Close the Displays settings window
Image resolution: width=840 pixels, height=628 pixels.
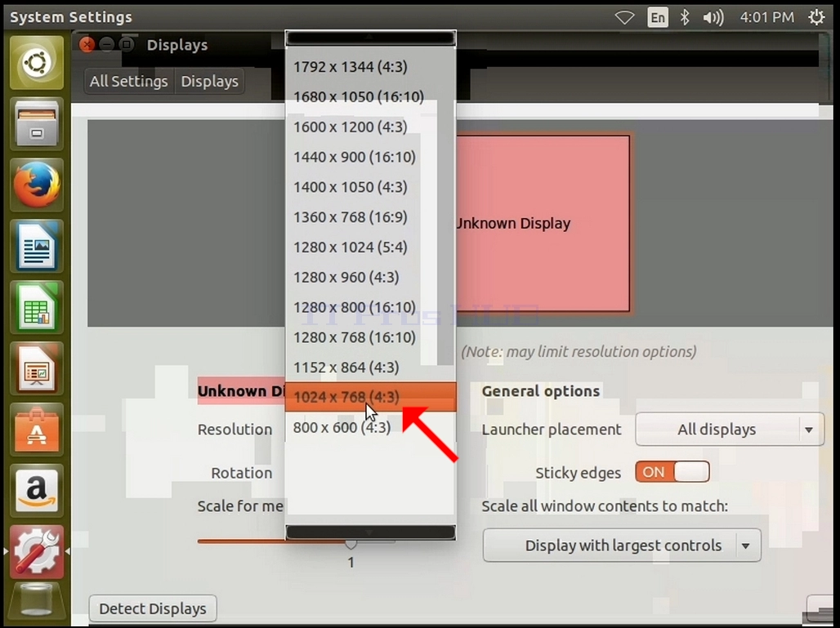pyautogui.click(x=87, y=45)
